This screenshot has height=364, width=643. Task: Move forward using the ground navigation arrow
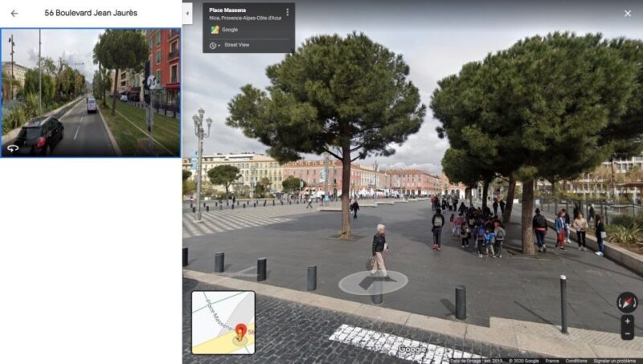(372, 281)
